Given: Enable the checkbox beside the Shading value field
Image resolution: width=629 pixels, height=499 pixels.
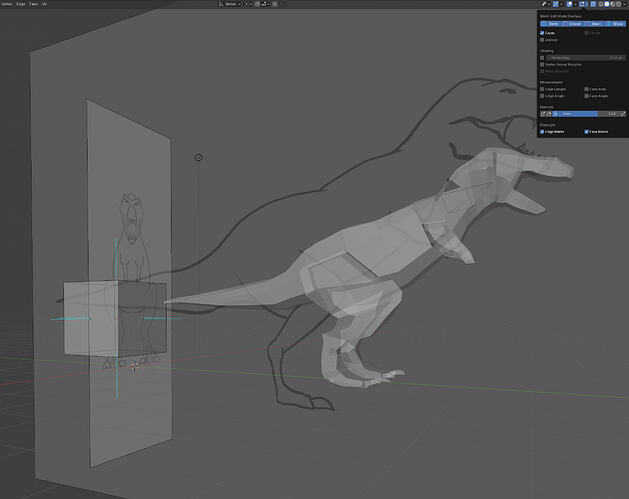Looking at the screenshot, I should (542, 58).
